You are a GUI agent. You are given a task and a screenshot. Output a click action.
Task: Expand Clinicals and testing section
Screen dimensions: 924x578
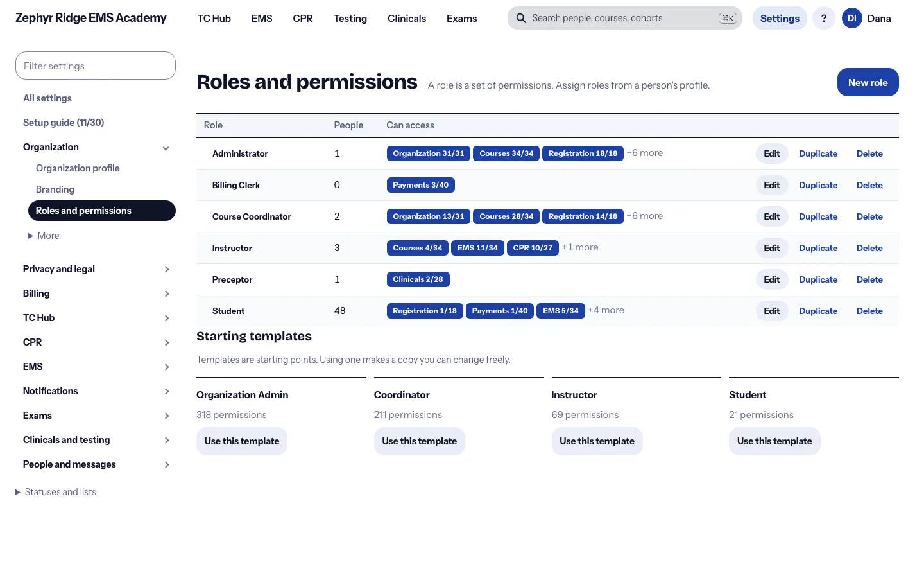(96, 440)
